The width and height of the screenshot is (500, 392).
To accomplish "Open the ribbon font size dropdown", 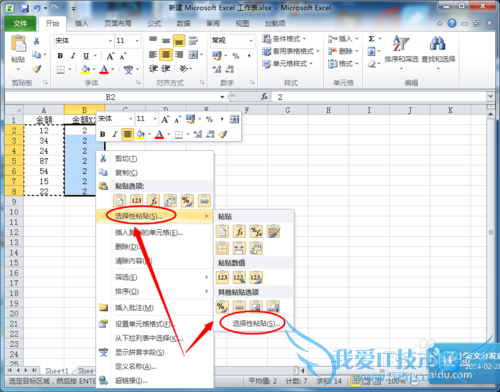I will 137,41.
